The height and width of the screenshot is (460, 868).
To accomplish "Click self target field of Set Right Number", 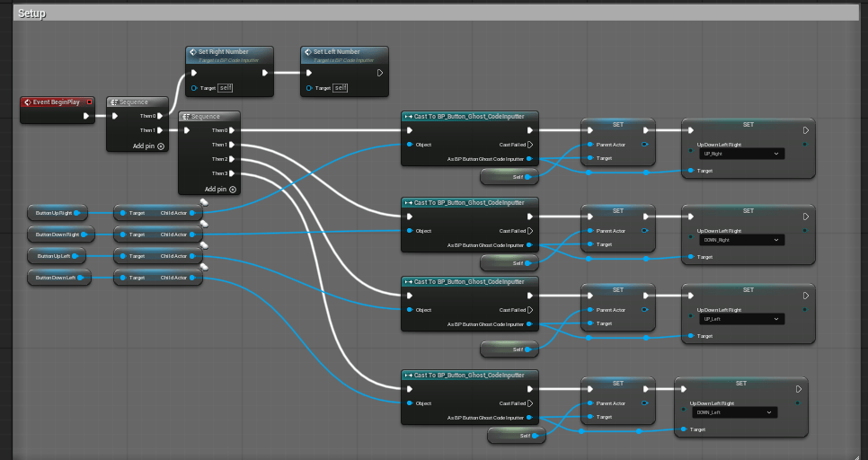I will [x=225, y=87].
